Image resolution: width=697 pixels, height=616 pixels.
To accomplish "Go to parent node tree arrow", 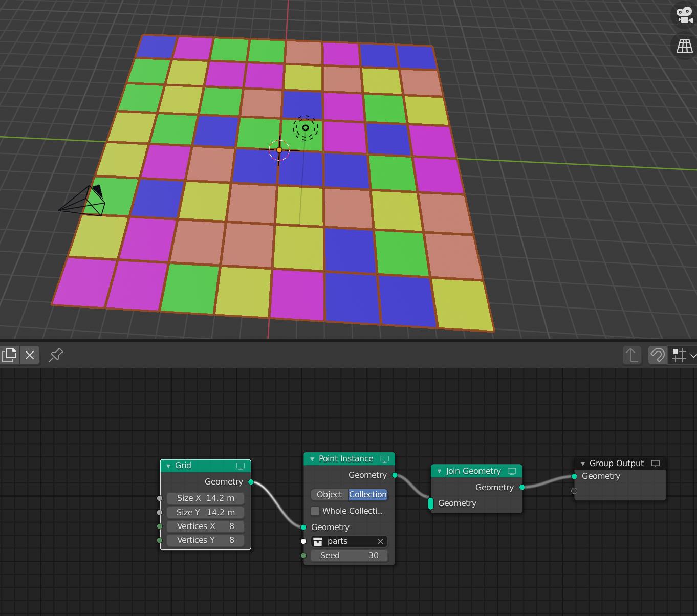I will pyautogui.click(x=632, y=355).
